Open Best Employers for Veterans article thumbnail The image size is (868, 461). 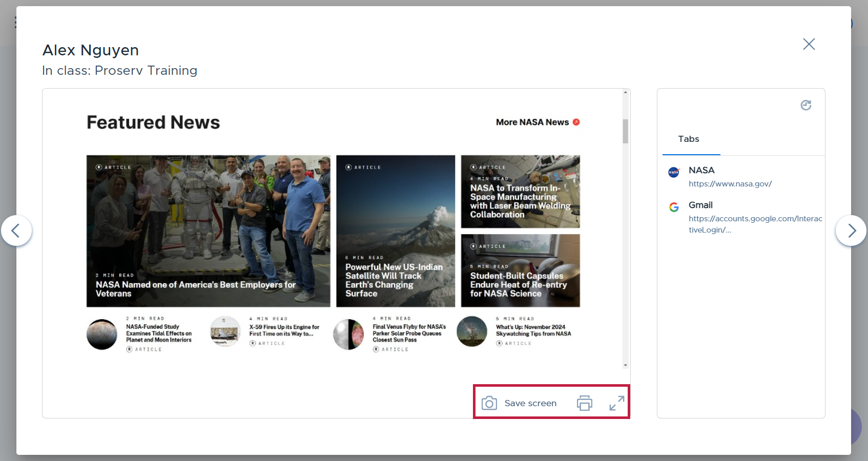pos(208,230)
